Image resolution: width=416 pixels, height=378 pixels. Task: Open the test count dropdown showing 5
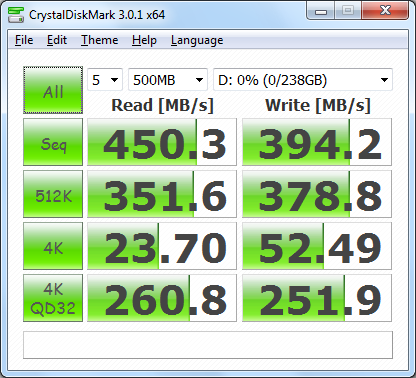pos(105,80)
